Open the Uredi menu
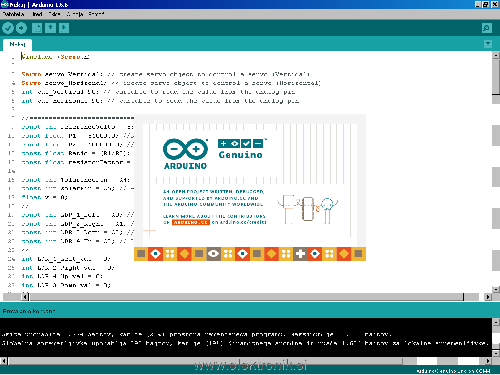 point(37,14)
